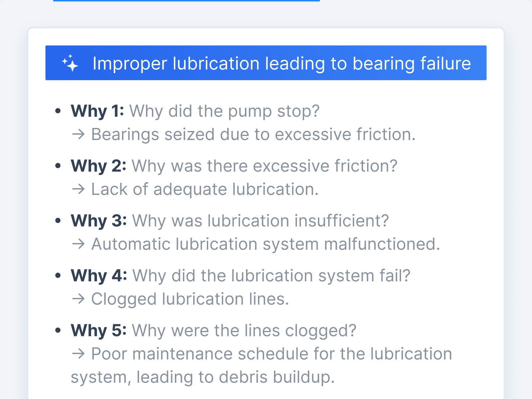Select the bold "Why 3:" label
Screen dimensions: 532x399
pyautogui.click(x=99, y=220)
